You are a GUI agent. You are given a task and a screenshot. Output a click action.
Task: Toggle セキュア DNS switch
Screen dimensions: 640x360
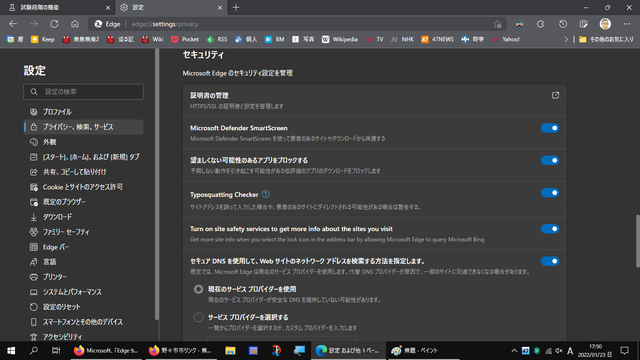tap(550, 261)
